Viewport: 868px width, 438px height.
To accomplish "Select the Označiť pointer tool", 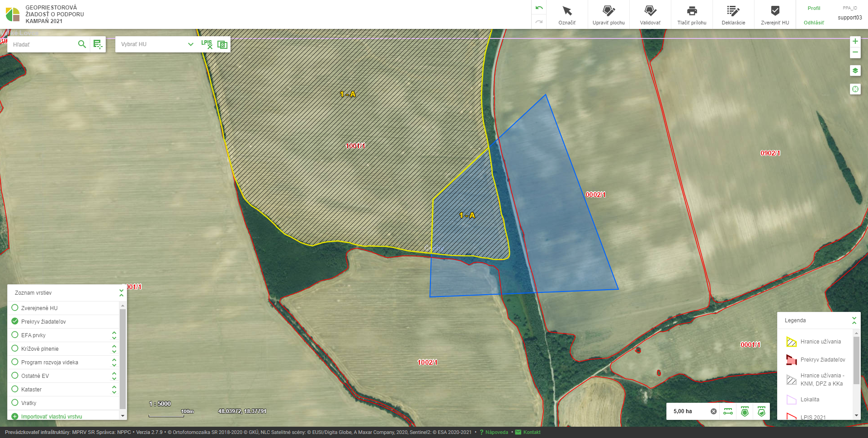I will pos(567,14).
